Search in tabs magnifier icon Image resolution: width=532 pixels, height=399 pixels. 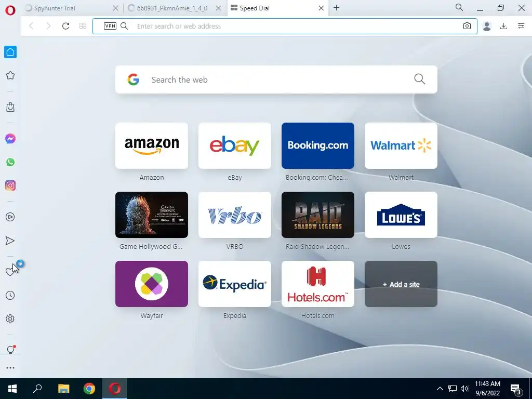pyautogui.click(x=459, y=7)
